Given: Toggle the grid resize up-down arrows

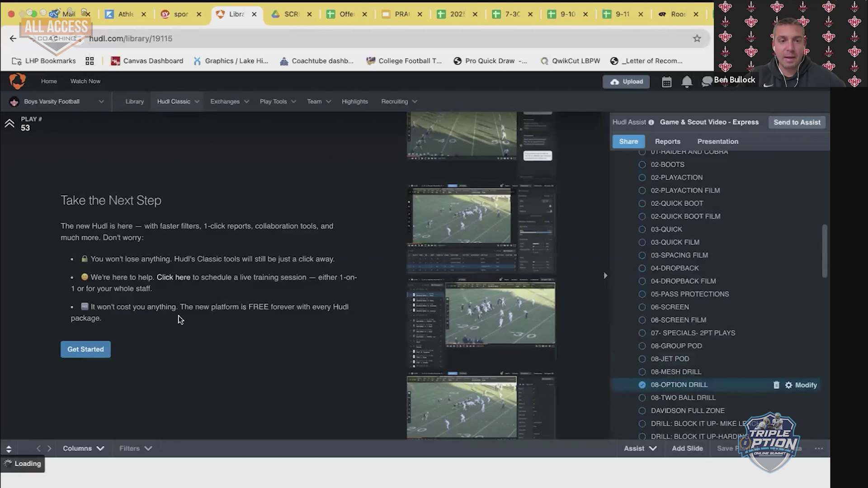Looking at the screenshot, I should [x=9, y=448].
